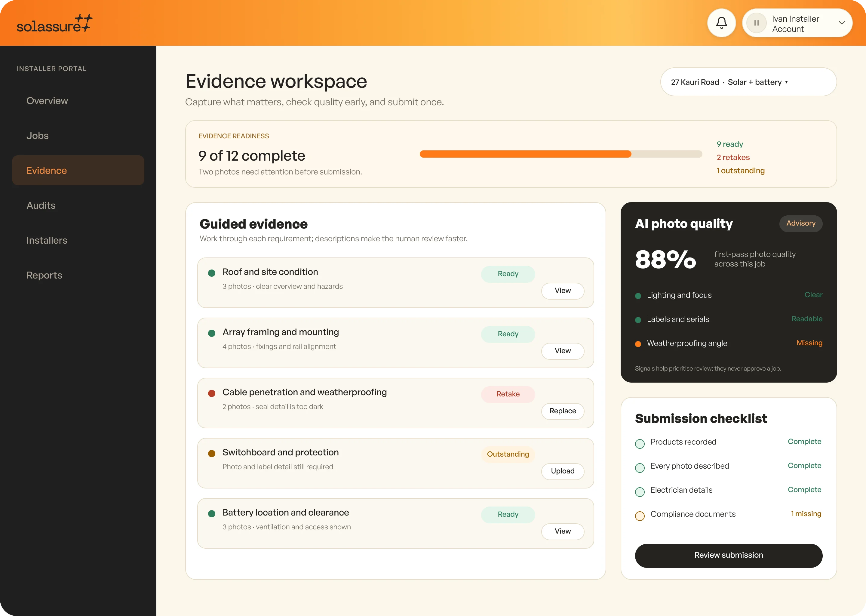
Task: Toggle the Products recorded checklist circle
Action: pos(640,444)
